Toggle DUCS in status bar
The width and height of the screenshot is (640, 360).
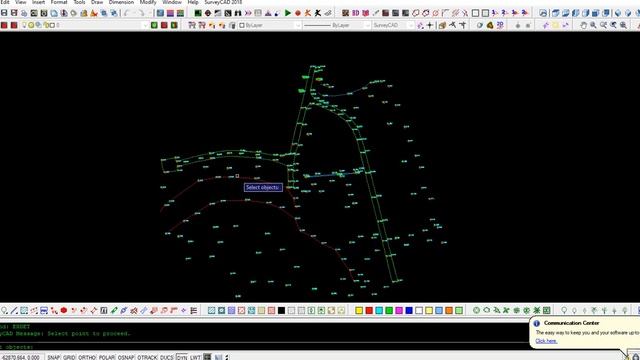(167, 357)
